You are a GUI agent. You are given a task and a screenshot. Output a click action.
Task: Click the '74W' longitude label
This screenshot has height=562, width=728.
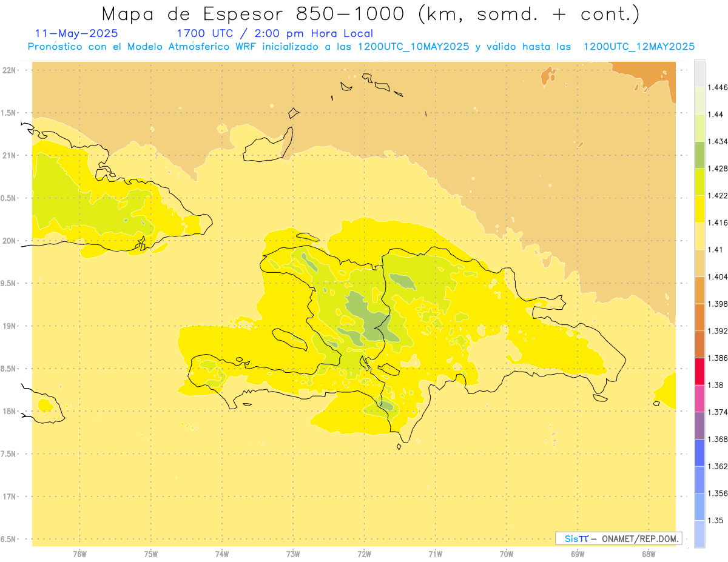point(222,554)
